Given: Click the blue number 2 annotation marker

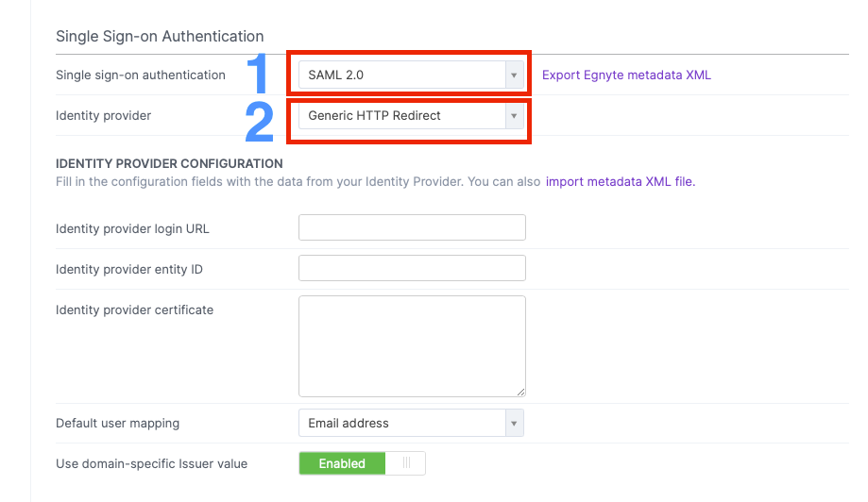Looking at the screenshot, I should click(x=259, y=122).
